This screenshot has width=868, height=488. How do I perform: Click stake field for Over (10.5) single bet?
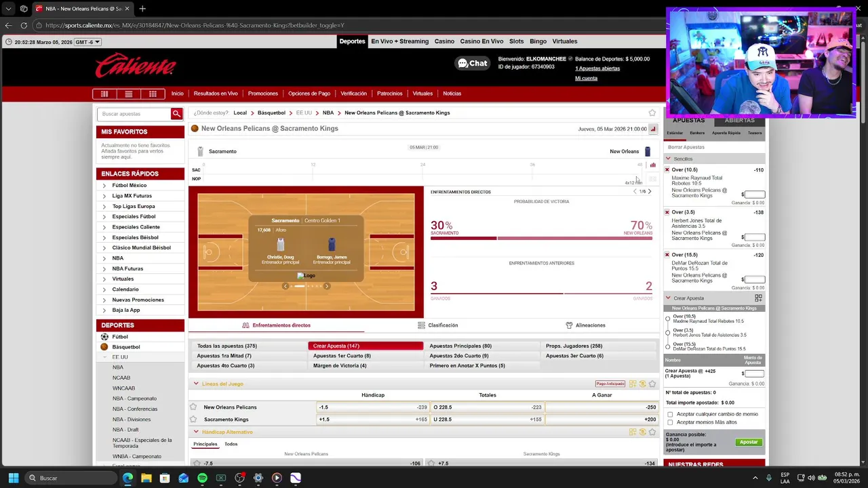754,195
